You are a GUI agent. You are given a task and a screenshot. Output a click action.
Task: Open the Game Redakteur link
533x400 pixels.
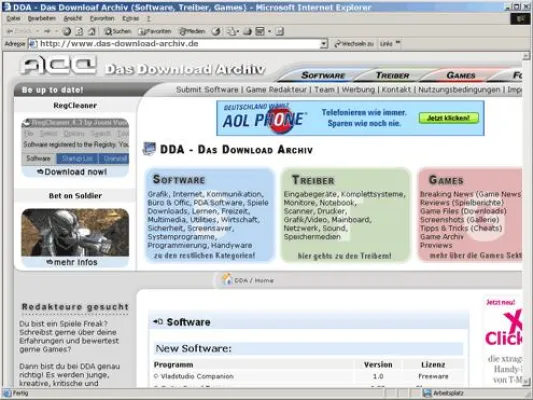276,90
